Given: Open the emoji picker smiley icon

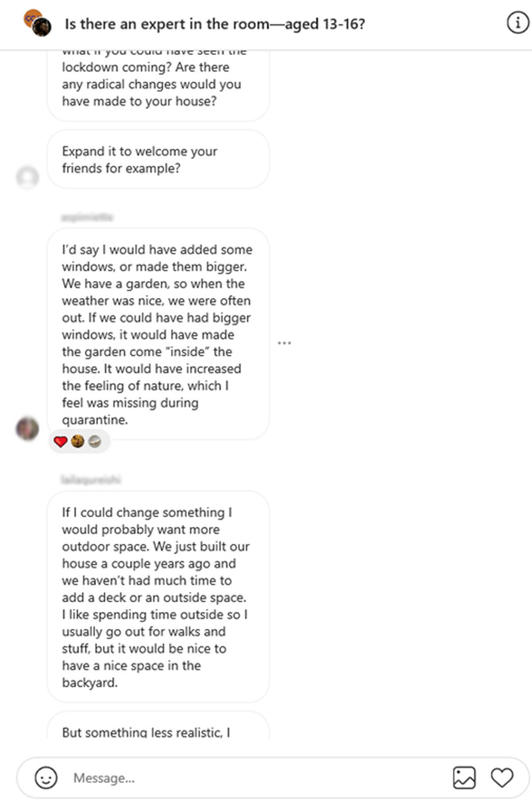Looking at the screenshot, I should tap(46, 777).
